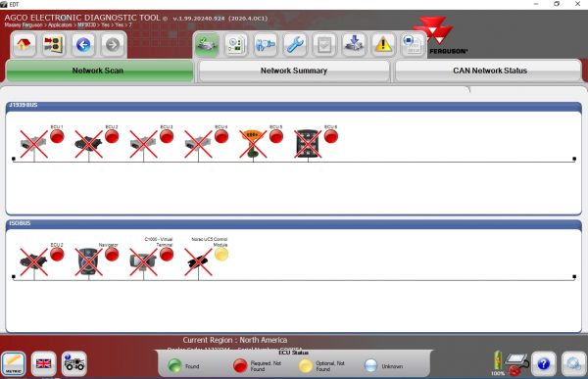Select ECU 3 on the J1939 bus
This screenshot has width=588, height=379.
tap(143, 144)
